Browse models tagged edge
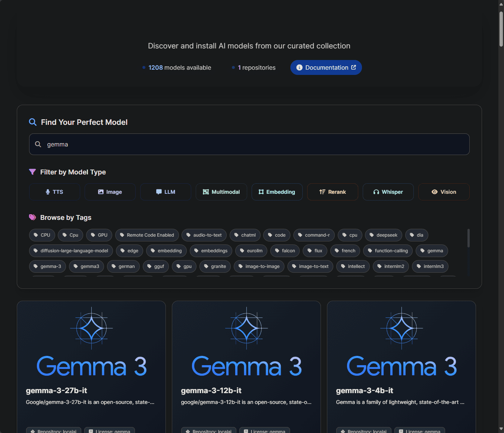This screenshot has width=504, height=433. click(x=129, y=251)
